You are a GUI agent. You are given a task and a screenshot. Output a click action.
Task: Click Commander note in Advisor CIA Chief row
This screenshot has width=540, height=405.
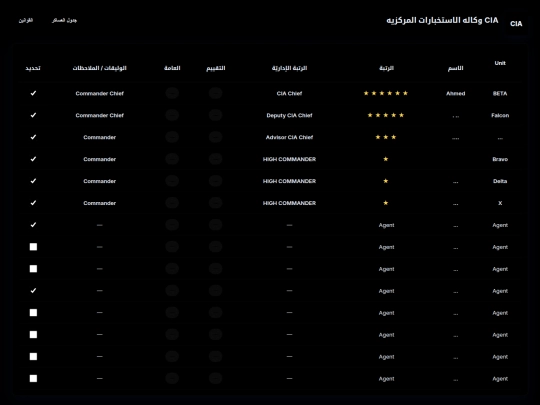[x=100, y=137]
